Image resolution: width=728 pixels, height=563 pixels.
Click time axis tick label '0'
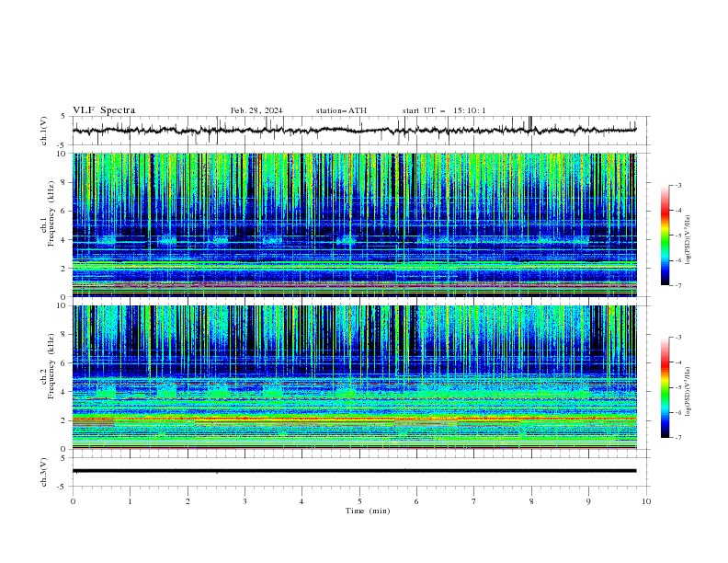73,501
